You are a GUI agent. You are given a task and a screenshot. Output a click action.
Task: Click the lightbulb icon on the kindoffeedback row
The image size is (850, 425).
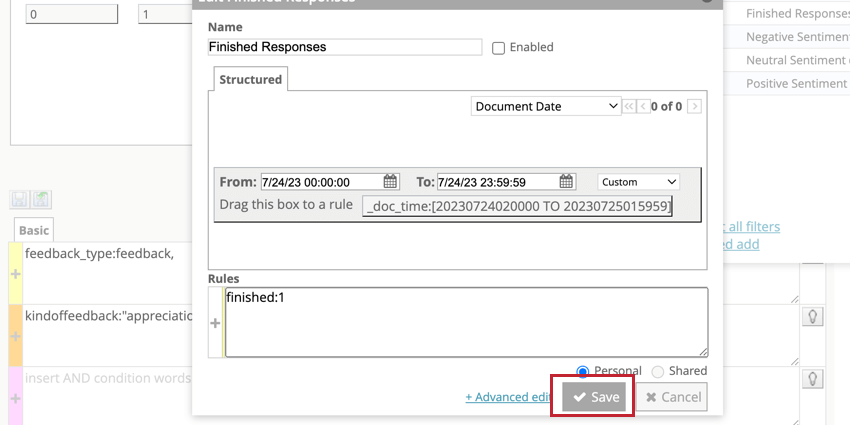tap(813, 317)
